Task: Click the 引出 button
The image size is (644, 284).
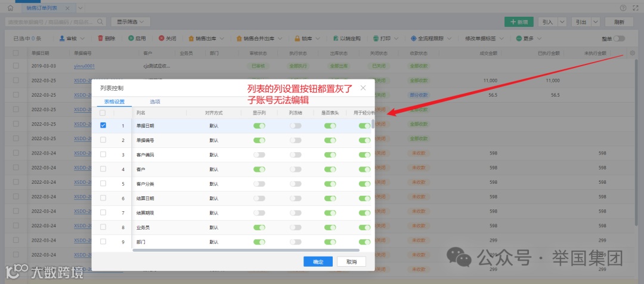Action: 581,22
